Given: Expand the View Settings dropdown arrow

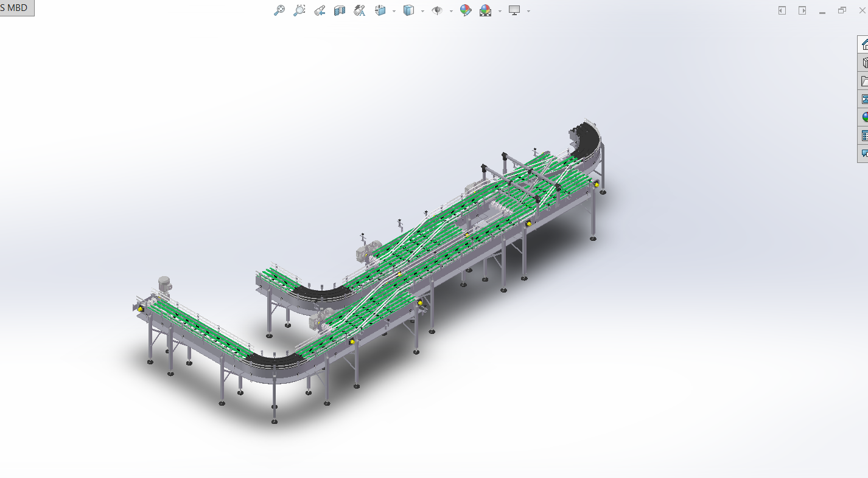Looking at the screenshot, I should 528,11.
